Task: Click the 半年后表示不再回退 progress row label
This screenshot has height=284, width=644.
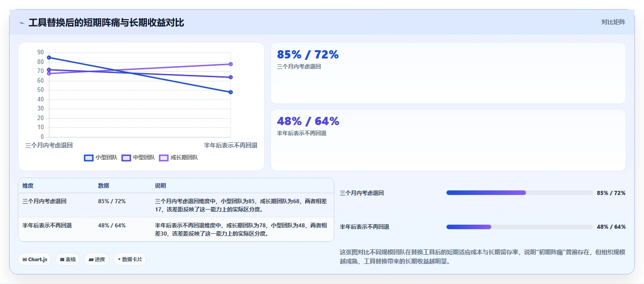Action: coord(365,227)
